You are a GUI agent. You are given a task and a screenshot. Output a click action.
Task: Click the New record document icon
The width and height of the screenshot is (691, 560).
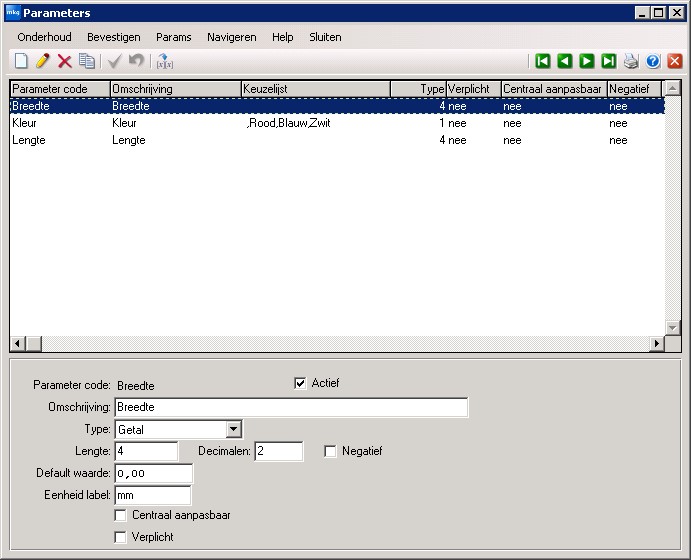21,61
